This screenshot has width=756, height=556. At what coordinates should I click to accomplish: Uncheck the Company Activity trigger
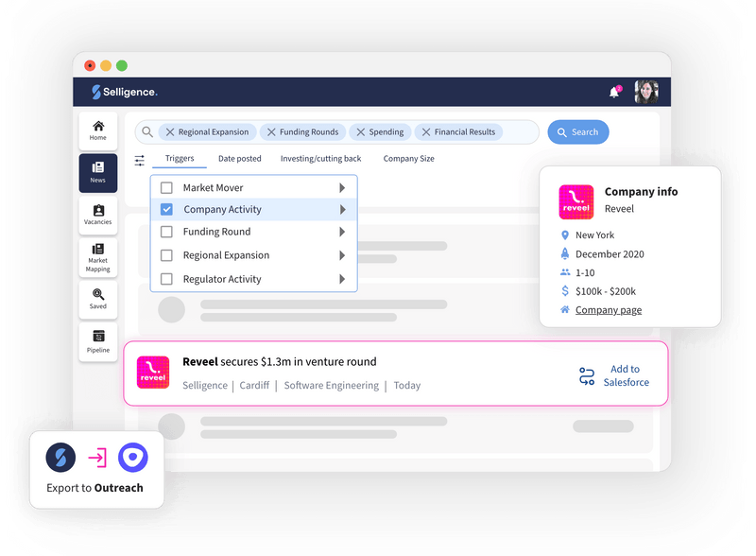click(x=168, y=209)
